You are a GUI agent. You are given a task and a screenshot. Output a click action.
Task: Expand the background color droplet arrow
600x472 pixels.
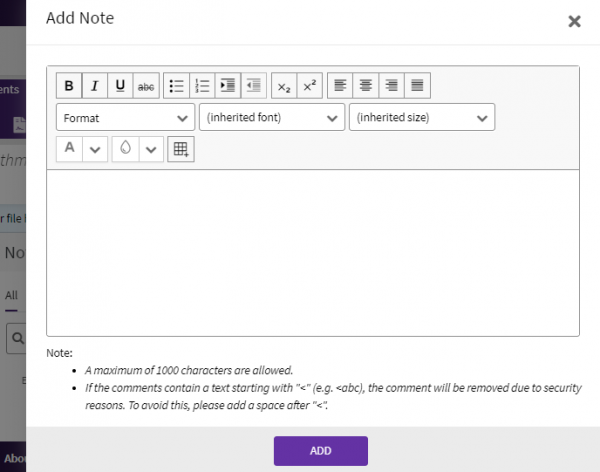(x=150, y=149)
